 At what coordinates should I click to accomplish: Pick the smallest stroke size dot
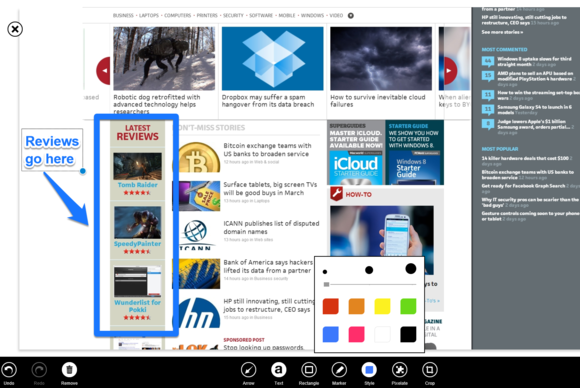click(x=325, y=272)
